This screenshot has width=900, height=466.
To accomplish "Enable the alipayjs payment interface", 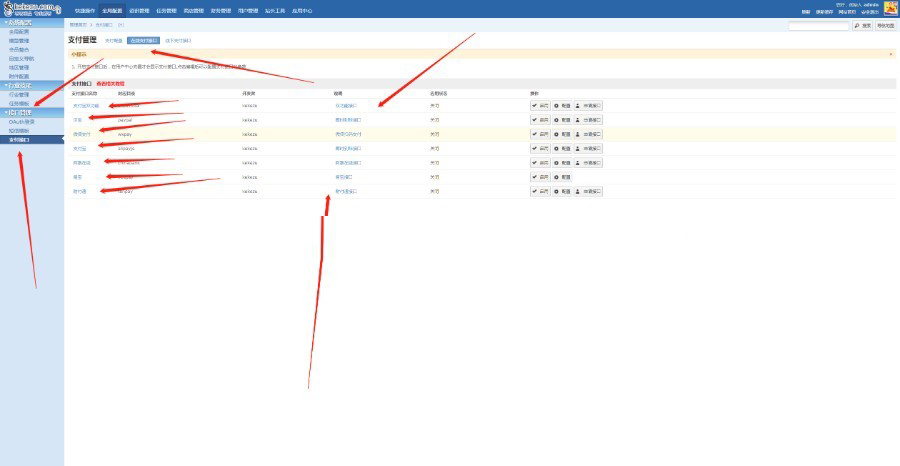I will (540, 149).
